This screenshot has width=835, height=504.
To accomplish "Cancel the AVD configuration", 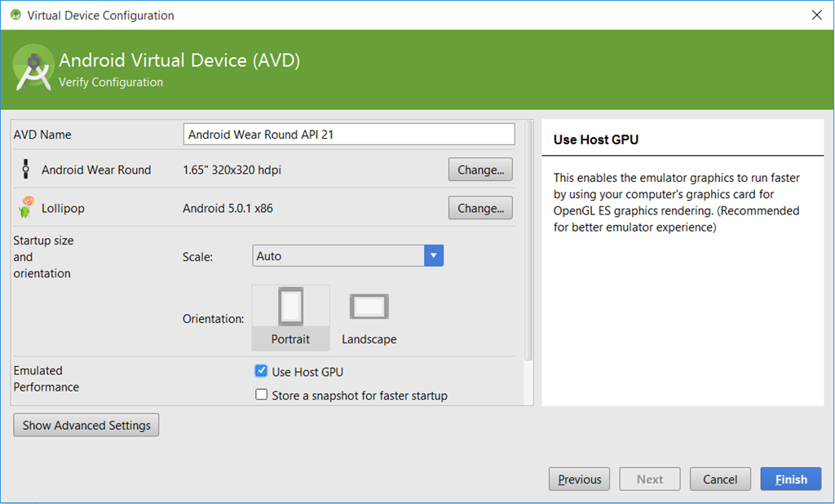I will (x=720, y=479).
